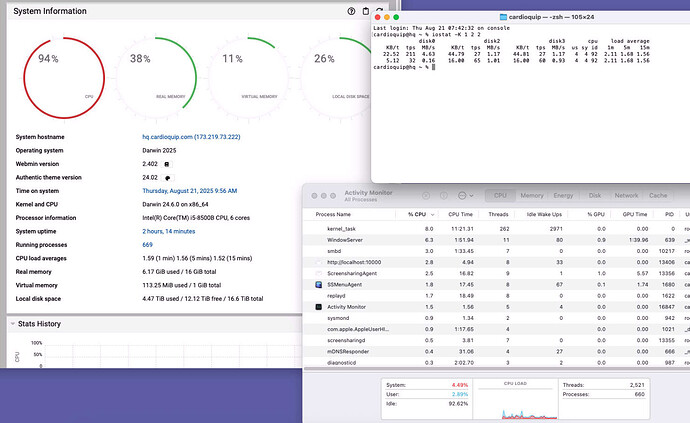Click System 4.49% value in CPU summary
This screenshot has height=423, width=690.
click(x=459, y=385)
